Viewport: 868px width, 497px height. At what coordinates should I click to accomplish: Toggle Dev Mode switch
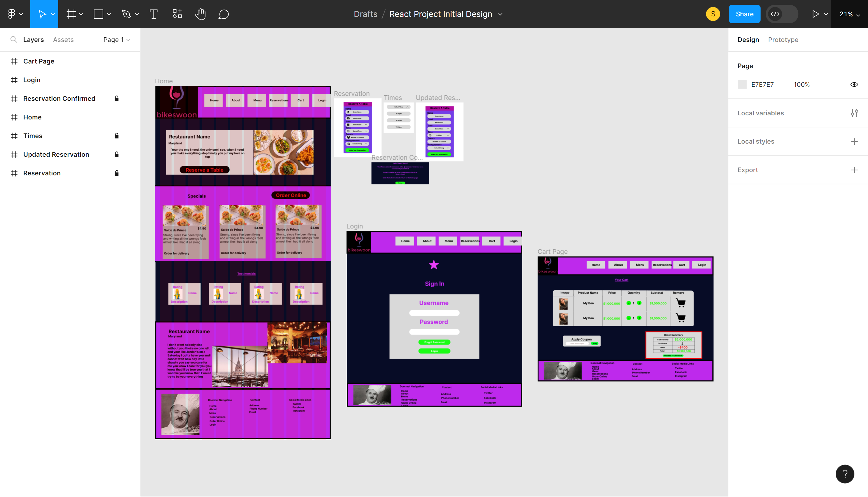pos(782,14)
